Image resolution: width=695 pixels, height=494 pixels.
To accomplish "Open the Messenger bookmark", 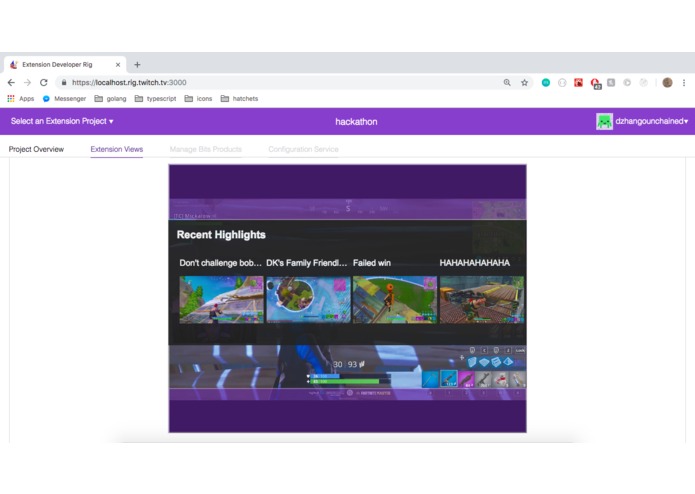I will tap(64, 98).
